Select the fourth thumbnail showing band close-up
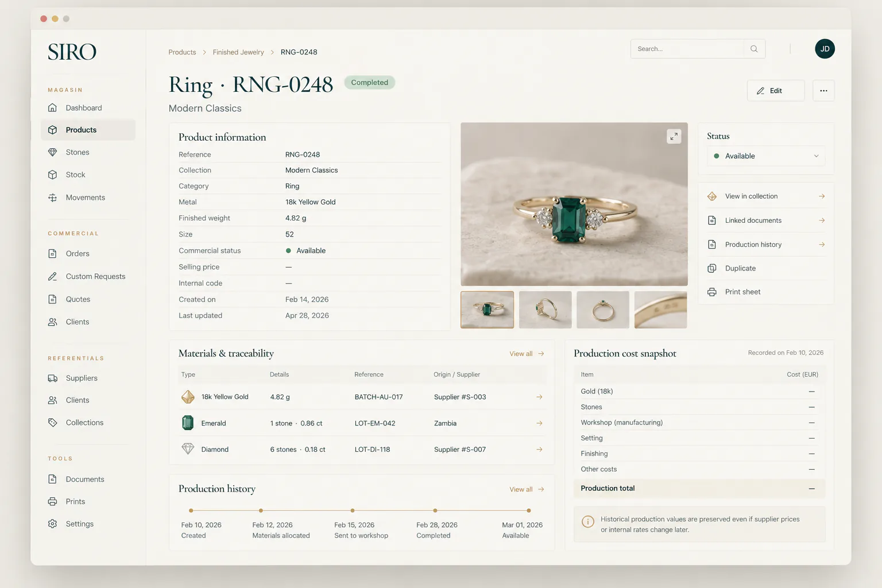 tap(660, 310)
